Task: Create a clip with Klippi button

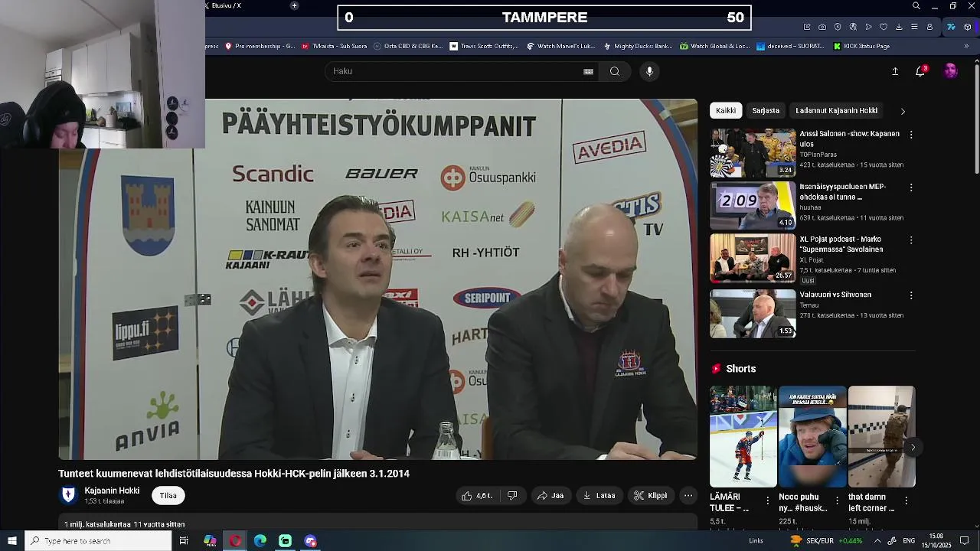Action: [x=651, y=496]
